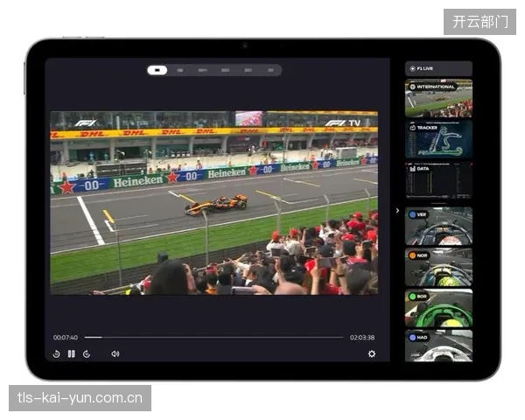Select the BOR onboard camera feed
Screen dimensions: 525x420
pos(438,308)
